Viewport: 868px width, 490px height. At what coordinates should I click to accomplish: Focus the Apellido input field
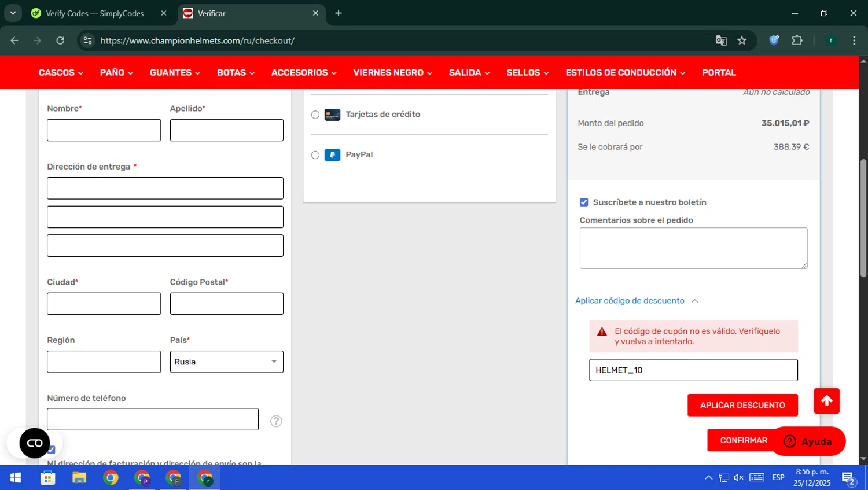coord(227,130)
